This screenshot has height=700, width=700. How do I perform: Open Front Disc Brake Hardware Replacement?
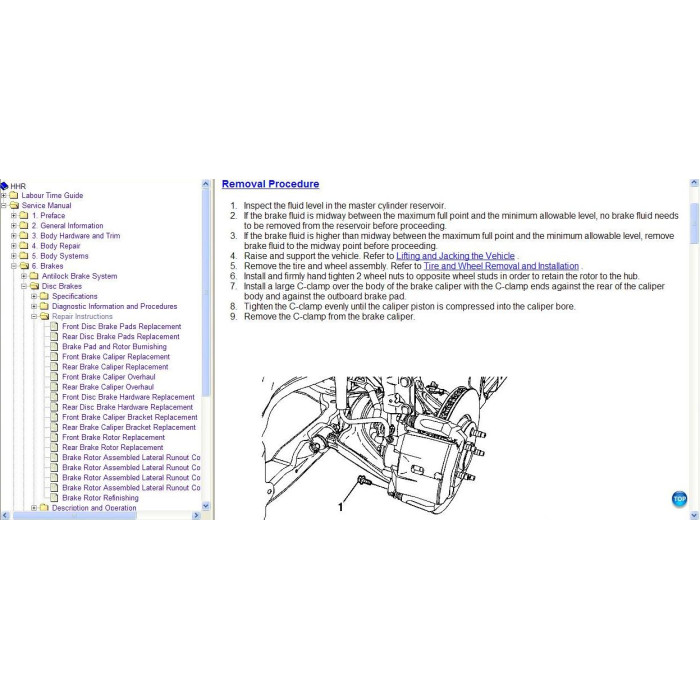(128, 397)
